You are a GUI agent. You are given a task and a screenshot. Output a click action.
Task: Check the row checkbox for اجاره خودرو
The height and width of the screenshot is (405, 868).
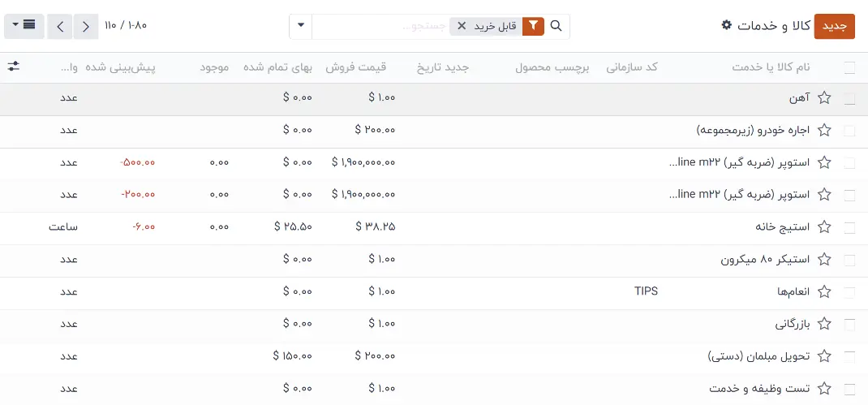849,131
